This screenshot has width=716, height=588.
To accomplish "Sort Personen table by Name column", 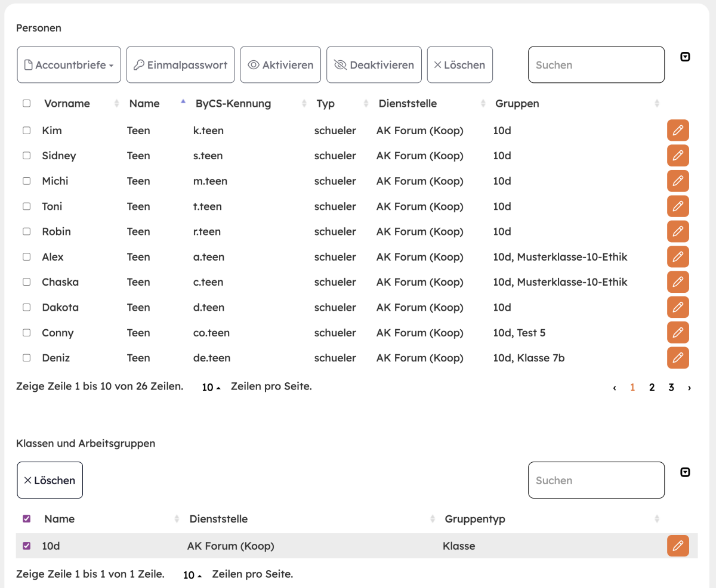I will 144,104.
